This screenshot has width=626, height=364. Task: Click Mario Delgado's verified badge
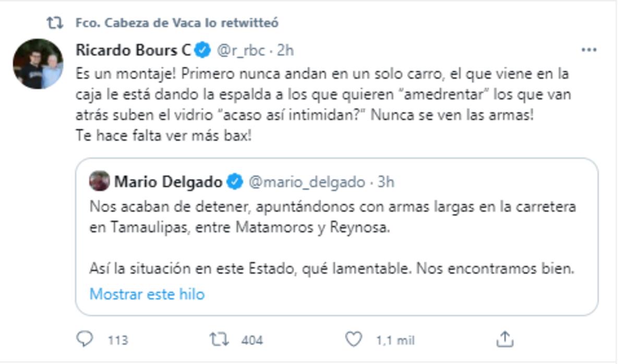tap(235, 182)
